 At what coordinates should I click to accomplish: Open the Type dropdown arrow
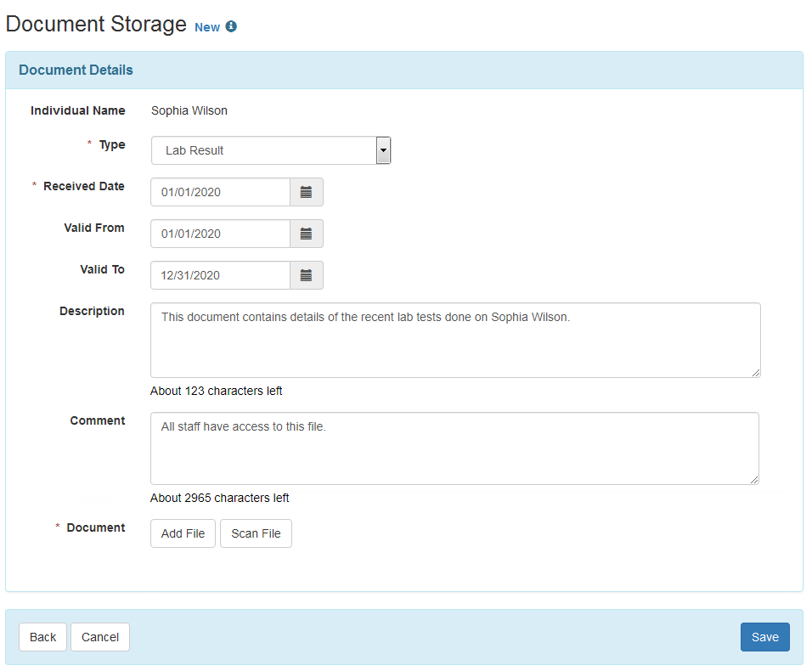point(382,149)
